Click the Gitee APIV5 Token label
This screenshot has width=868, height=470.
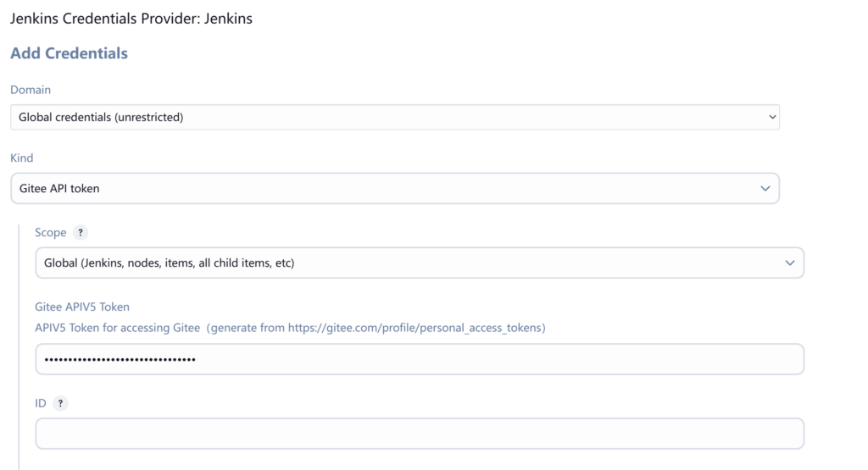(81, 307)
